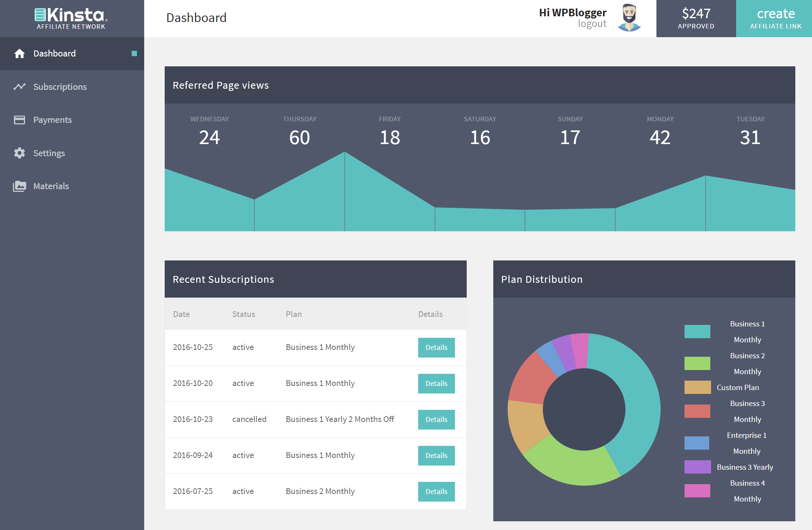Click the Subscriptions chart-line icon
This screenshot has height=530, width=812.
coord(19,87)
